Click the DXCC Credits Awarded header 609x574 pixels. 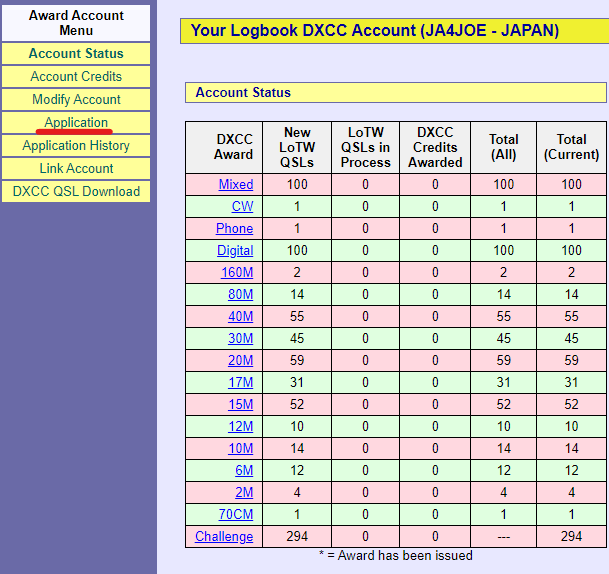[435, 147]
